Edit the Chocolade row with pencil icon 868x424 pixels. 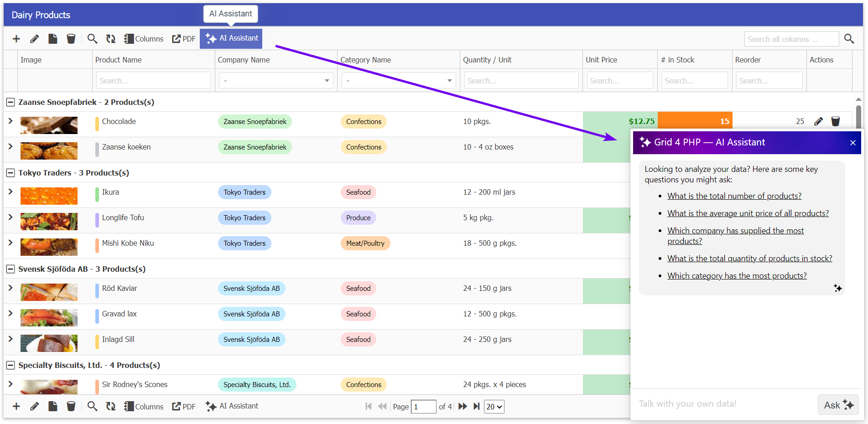819,121
